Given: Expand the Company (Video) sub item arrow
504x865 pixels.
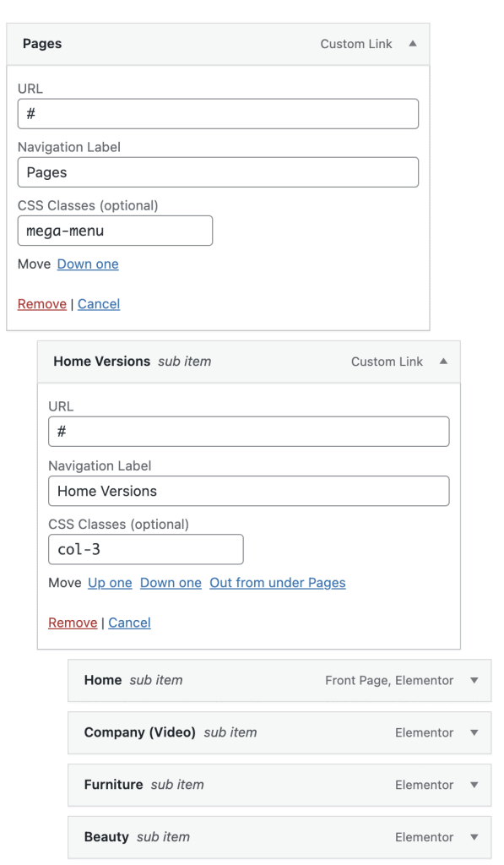Looking at the screenshot, I should click(x=474, y=732).
